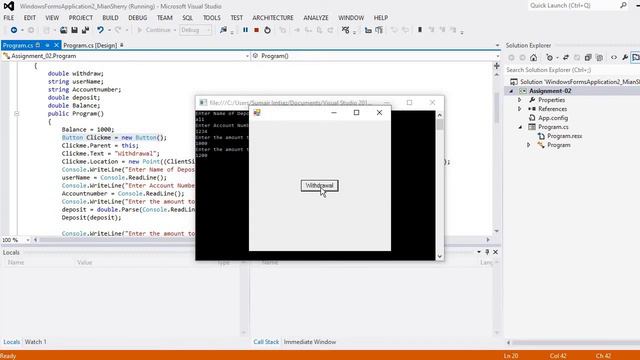This screenshot has height=360, width=640.
Task: Open the ANALYZE menu
Action: 316,18
